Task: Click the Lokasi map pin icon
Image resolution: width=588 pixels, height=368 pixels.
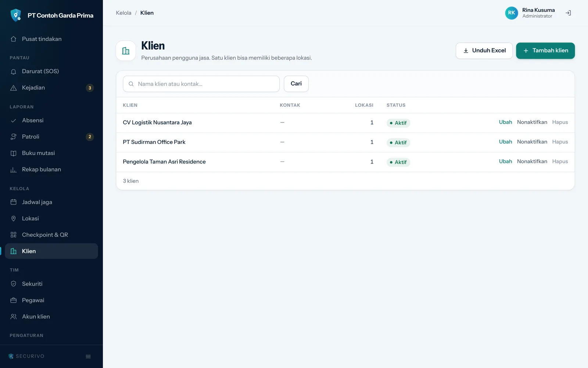Action: (14, 219)
